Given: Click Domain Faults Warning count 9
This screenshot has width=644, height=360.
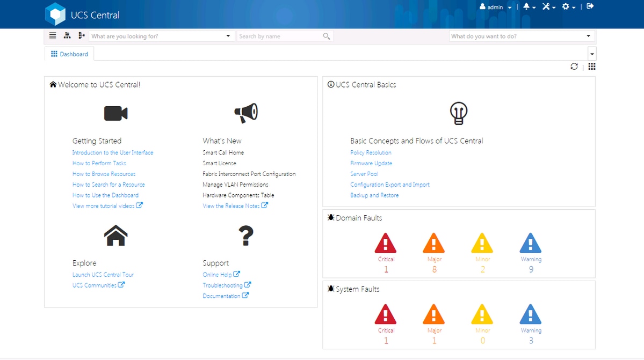Looking at the screenshot, I should pos(531,269).
